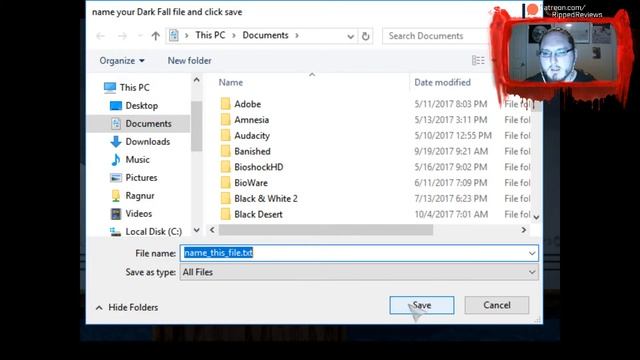Click the Desktop icon in sidebar
Viewport: 640px width, 360px height.
pos(116,106)
